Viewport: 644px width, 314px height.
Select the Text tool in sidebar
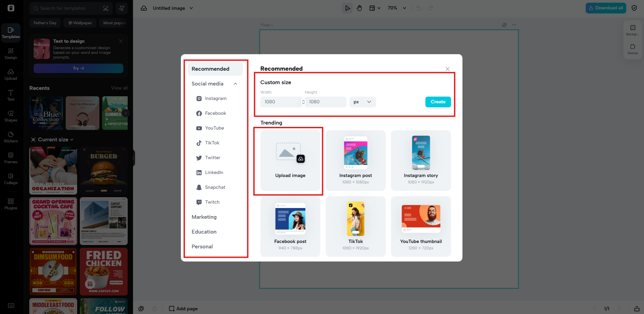click(x=11, y=95)
